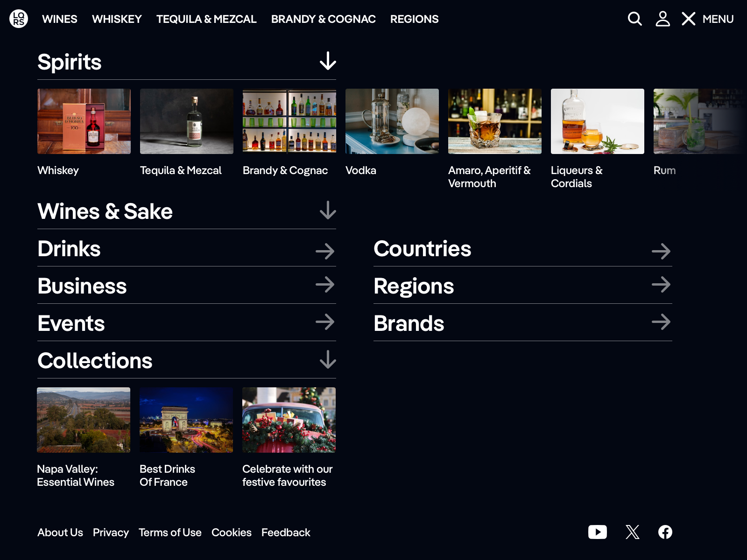Click the X (Twitter) icon in the footer

click(x=632, y=532)
